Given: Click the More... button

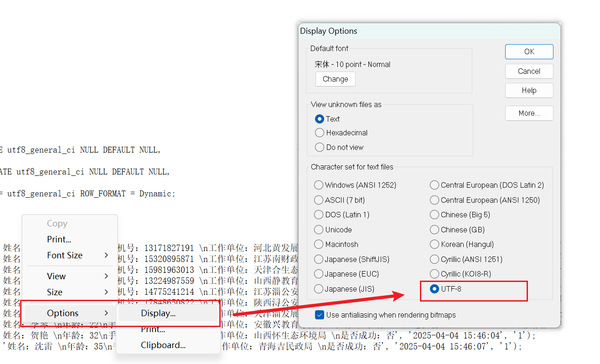Looking at the screenshot, I should point(529,113).
